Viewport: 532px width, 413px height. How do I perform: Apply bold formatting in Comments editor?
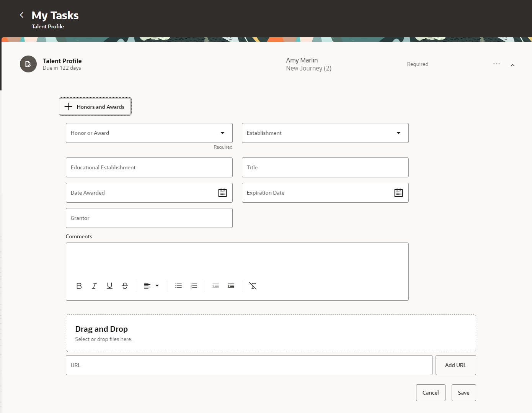(79, 285)
